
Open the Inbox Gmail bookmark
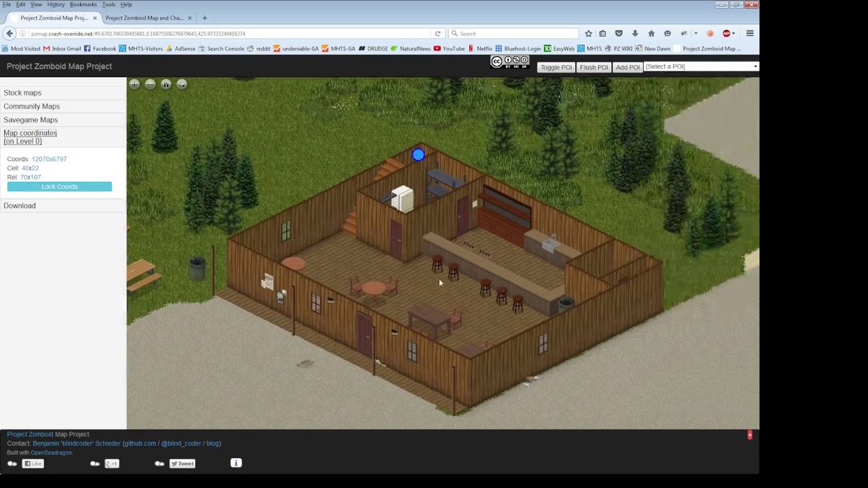(x=62, y=49)
